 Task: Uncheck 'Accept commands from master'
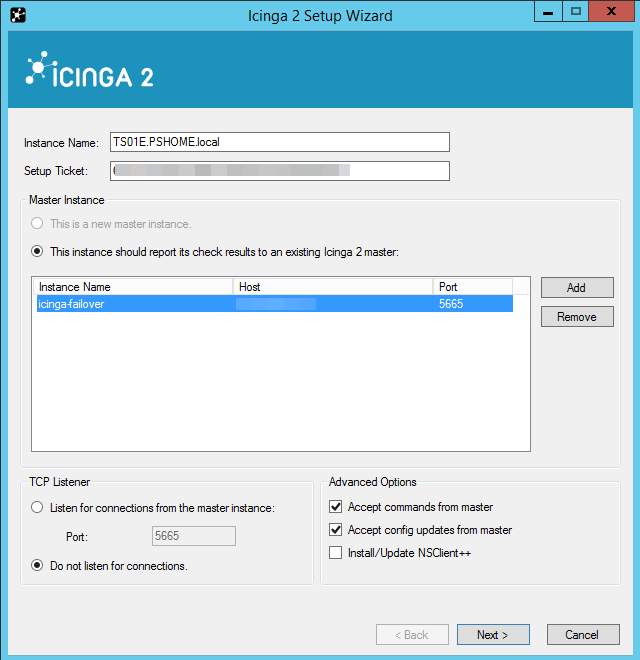click(336, 507)
